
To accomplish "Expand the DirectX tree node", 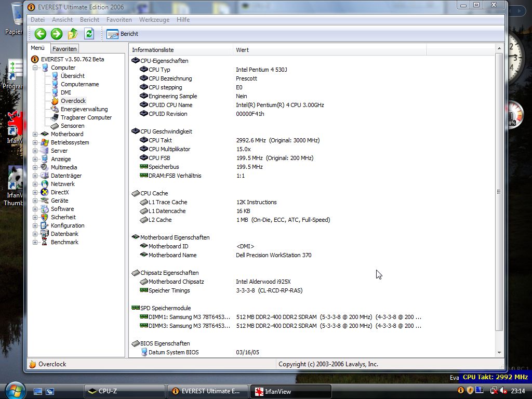I will click(35, 192).
